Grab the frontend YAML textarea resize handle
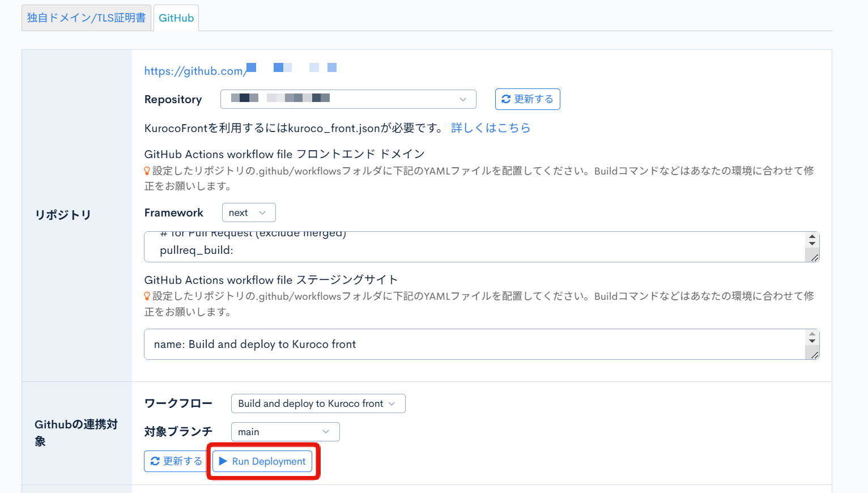This screenshot has width=868, height=493. (x=815, y=258)
